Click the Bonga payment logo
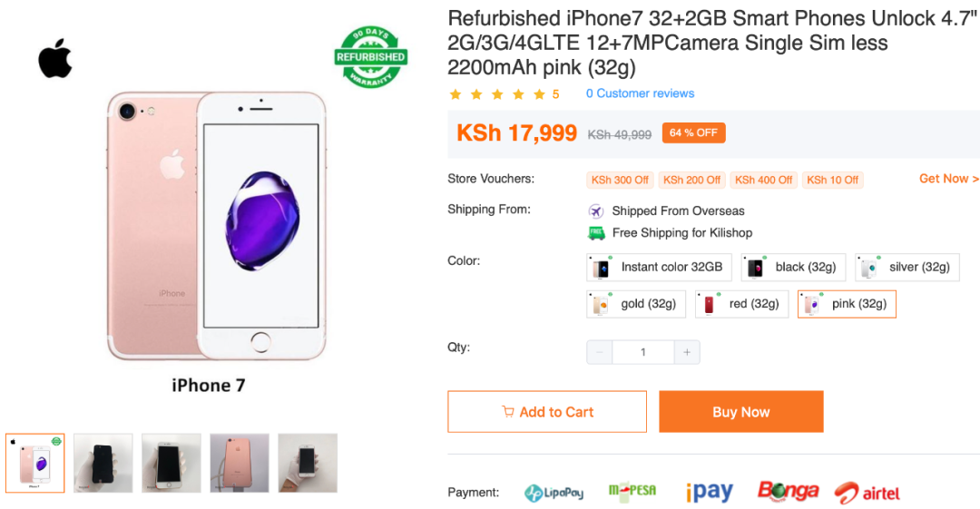This screenshot has width=980, height=509. tap(789, 492)
